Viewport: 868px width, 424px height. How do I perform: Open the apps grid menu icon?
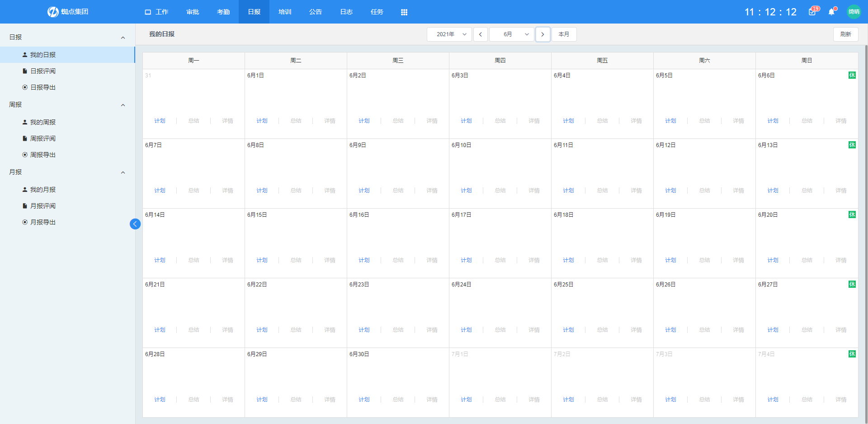[404, 12]
